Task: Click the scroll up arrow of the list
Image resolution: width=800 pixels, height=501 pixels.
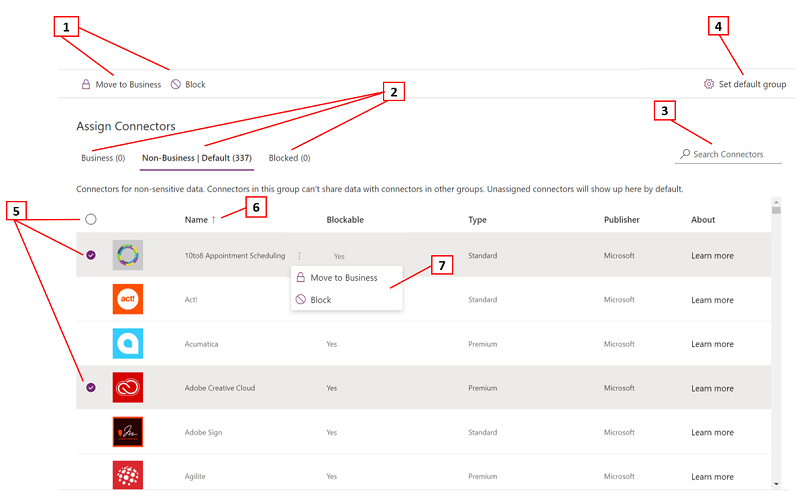Action: (x=776, y=201)
